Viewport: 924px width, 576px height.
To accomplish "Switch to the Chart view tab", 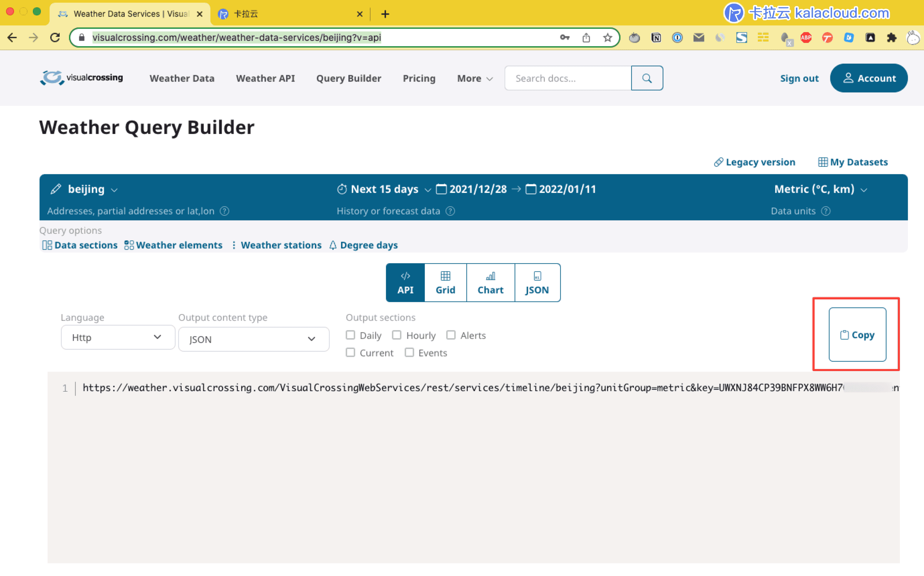I will click(x=490, y=283).
